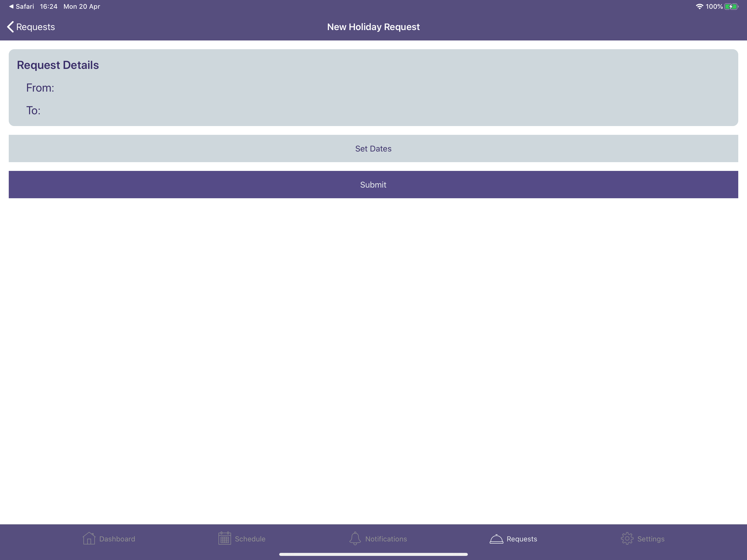This screenshot has height=560, width=747.
Task: Tap the Wi-Fi status icon
Action: 699,6
